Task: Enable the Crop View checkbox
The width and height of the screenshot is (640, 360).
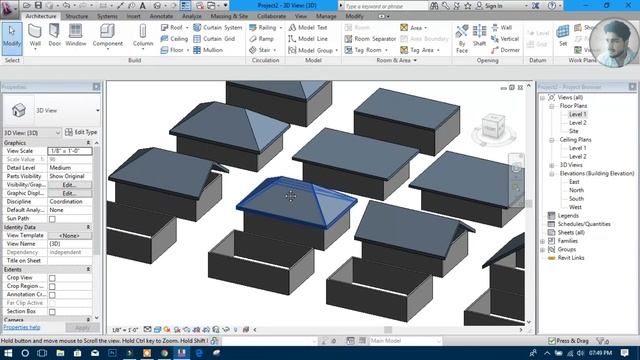Action: pos(52,278)
